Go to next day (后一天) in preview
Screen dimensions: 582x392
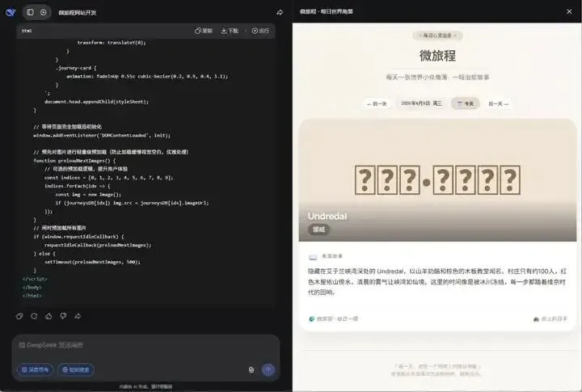(x=498, y=103)
